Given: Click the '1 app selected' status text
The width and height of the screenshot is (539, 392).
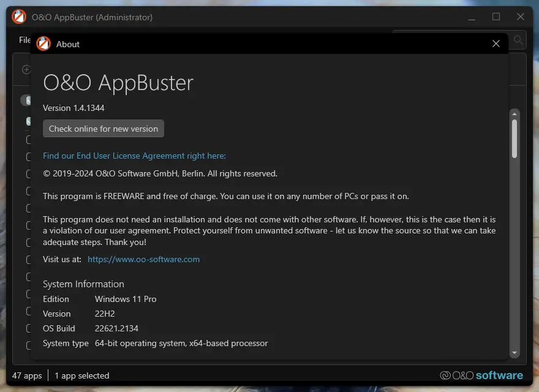Looking at the screenshot, I should coord(82,375).
